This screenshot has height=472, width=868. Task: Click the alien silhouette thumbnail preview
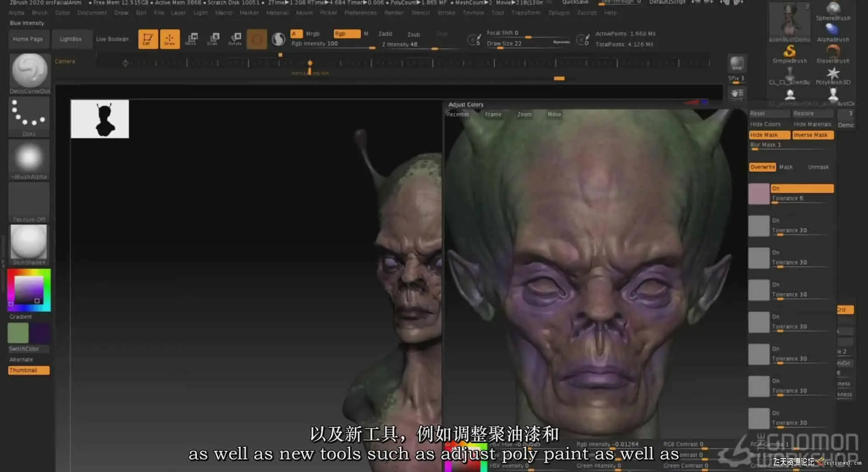[x=100, y=119]
